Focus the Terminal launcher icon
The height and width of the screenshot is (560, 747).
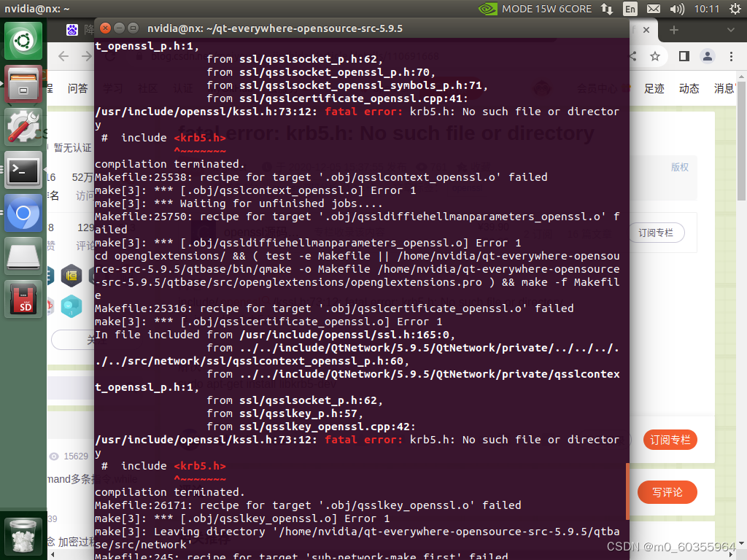pyautogui.click(x=23, y=170)
